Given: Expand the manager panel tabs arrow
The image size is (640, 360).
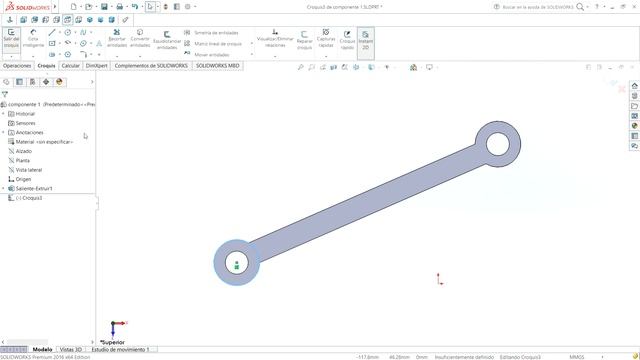Looking at the screenshot, I should tap(92, 82).
